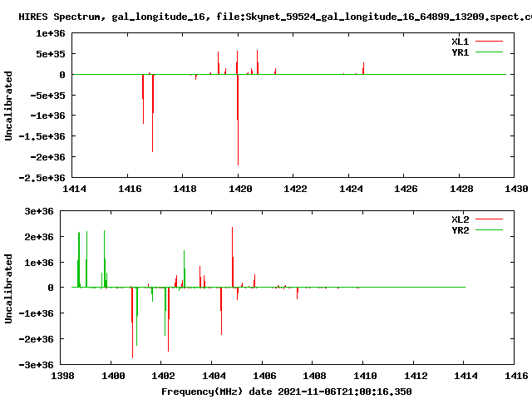Click the red line sample beside XL1

coord(489,42)
